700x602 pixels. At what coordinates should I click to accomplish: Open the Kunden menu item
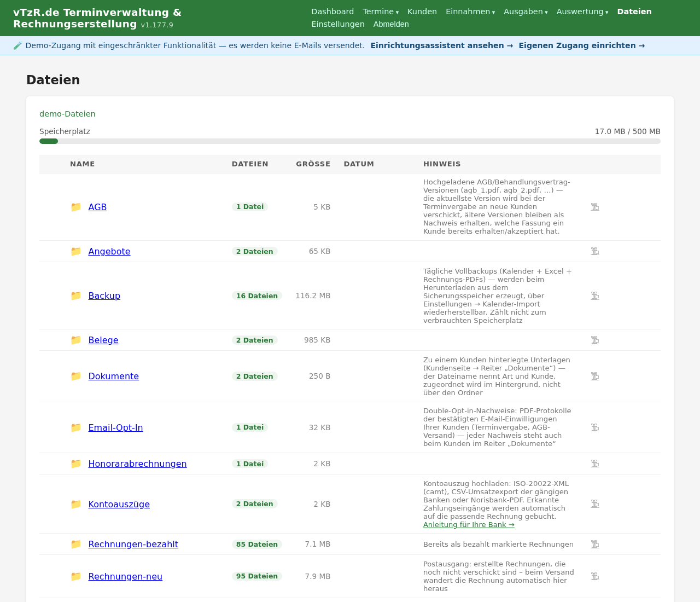422,11
